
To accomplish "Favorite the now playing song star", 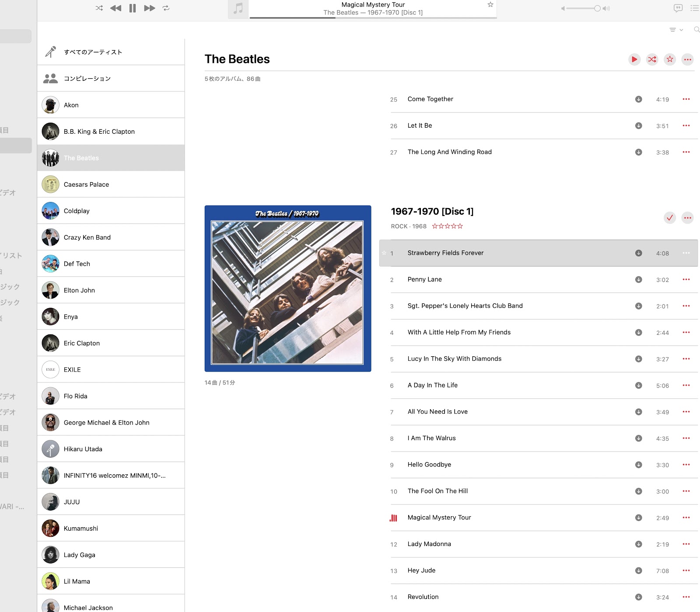I will pyautogui.click(x=490, y=4).
